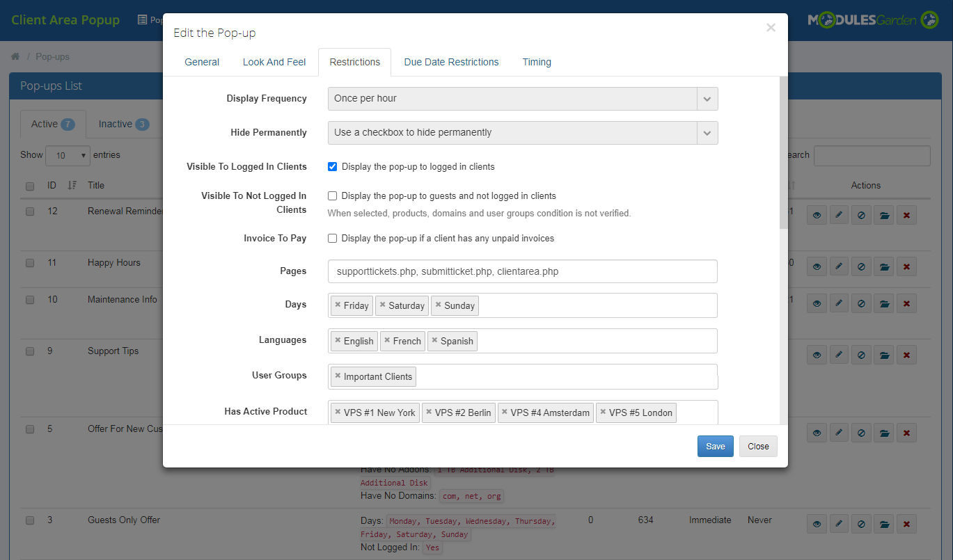Enable display for guests and not logged in clients
953x560 pixels.
[332, 195]
